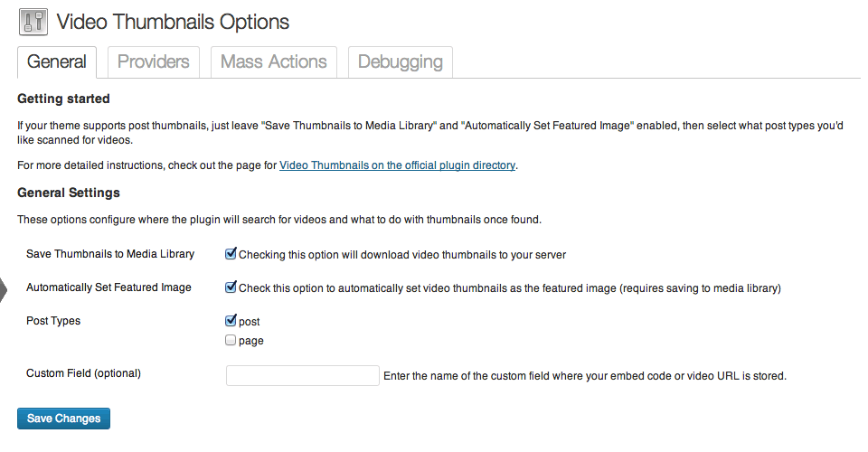This screenshot has height=452, width=868.
Task: Open the Mass Actions tab
Action: 273,62
